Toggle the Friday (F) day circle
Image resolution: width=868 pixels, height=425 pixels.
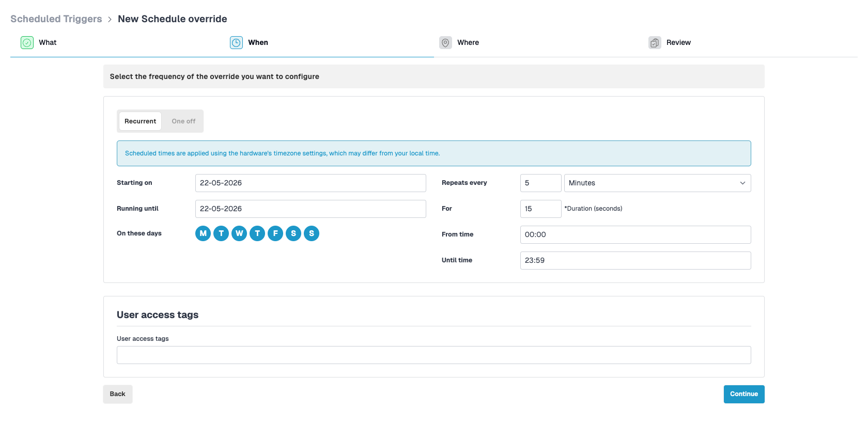tap(275, 233)
